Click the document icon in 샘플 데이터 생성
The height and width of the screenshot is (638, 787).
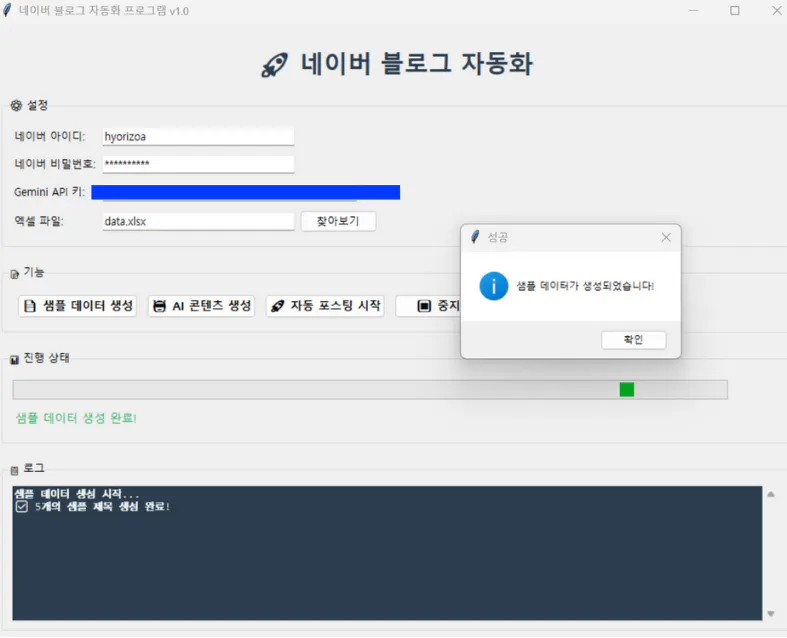point(30,306)
